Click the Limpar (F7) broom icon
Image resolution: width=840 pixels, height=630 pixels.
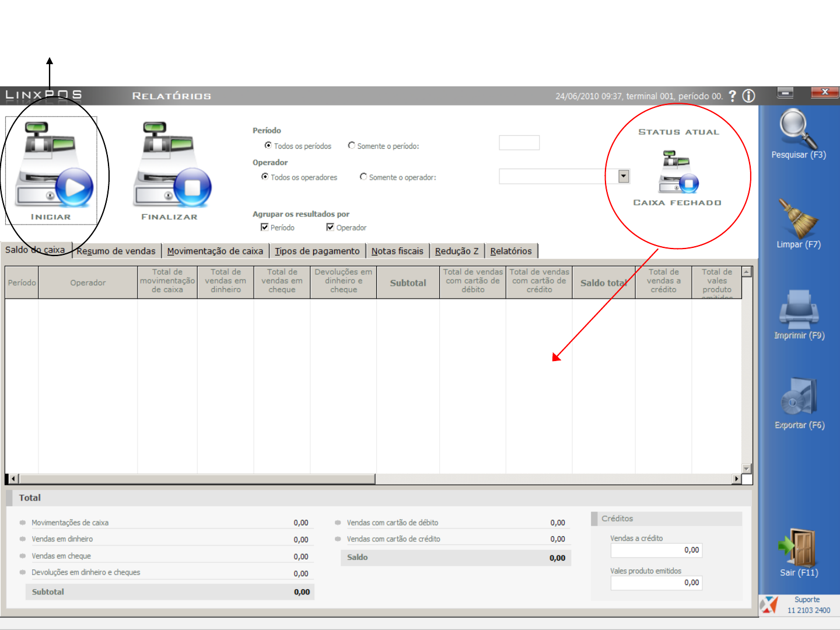[x=798, y=218]
